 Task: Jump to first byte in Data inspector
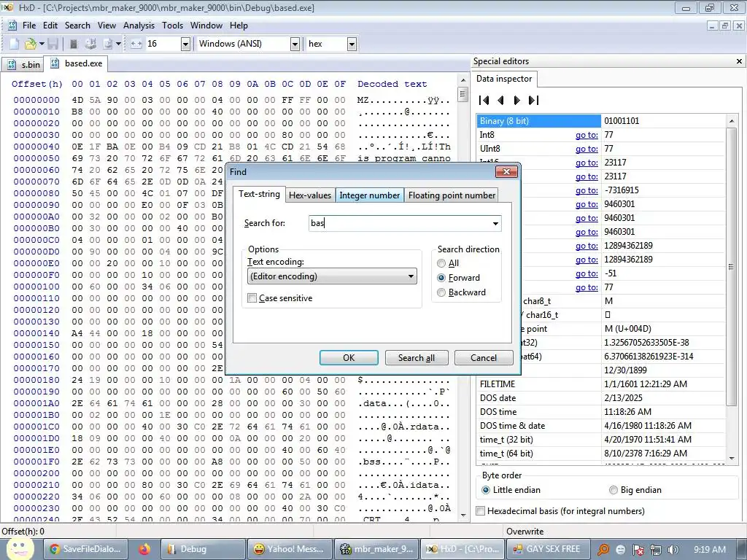pos(484,100)
